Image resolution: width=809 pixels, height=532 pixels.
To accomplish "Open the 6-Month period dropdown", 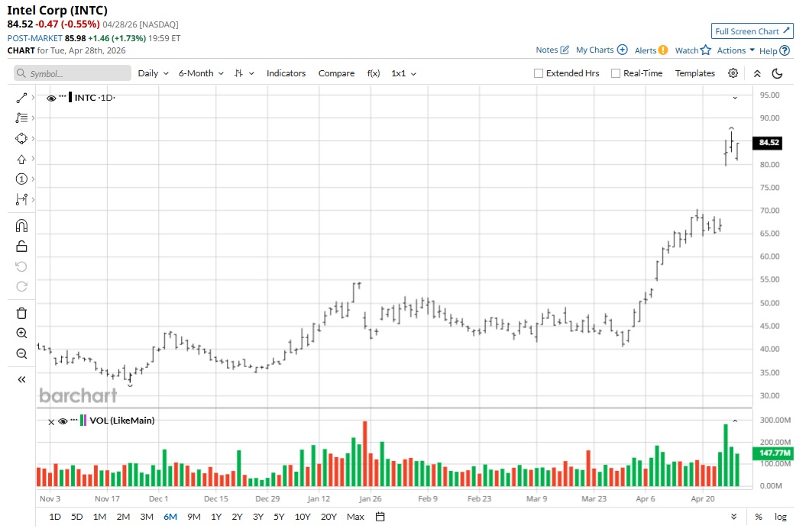I will [x=201, y=73].
